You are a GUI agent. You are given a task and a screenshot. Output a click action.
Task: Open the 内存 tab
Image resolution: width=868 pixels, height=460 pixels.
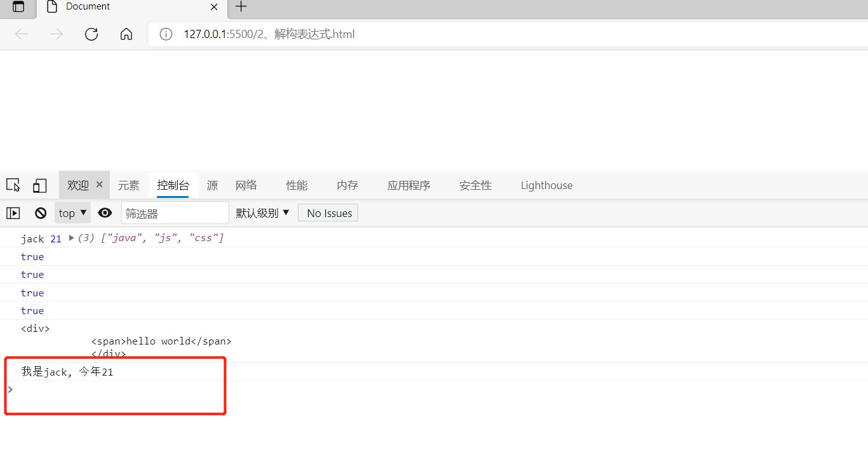pyautogui.click(x=347, y=185)
